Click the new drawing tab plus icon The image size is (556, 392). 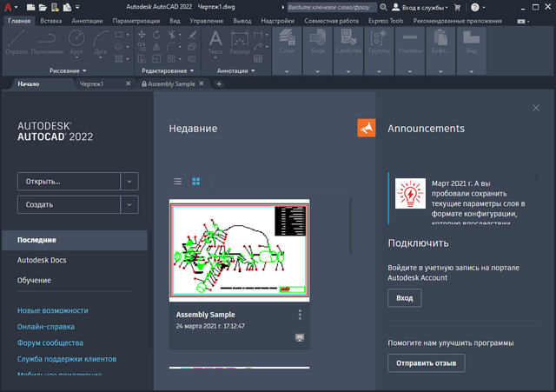219,84
